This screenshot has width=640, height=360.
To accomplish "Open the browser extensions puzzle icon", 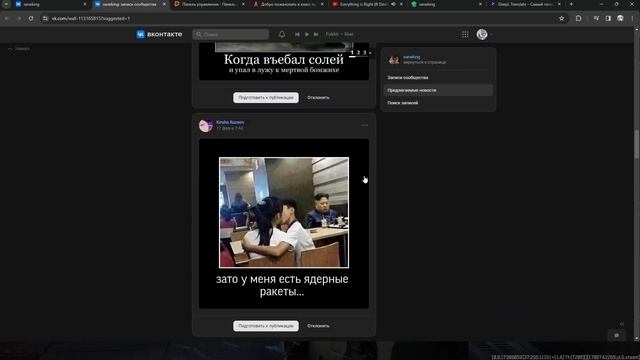I will click(x=578, y=18).
